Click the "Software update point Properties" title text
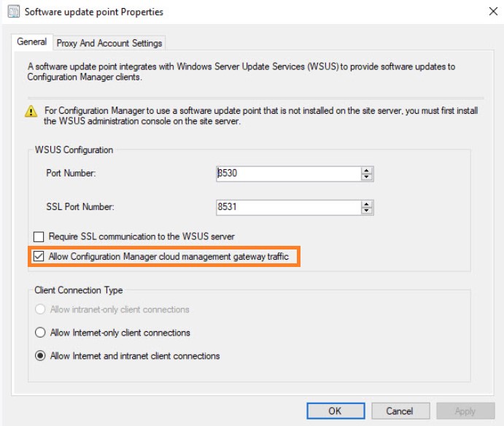The width and height of the screenshot is (504, 426). point(94,12)
